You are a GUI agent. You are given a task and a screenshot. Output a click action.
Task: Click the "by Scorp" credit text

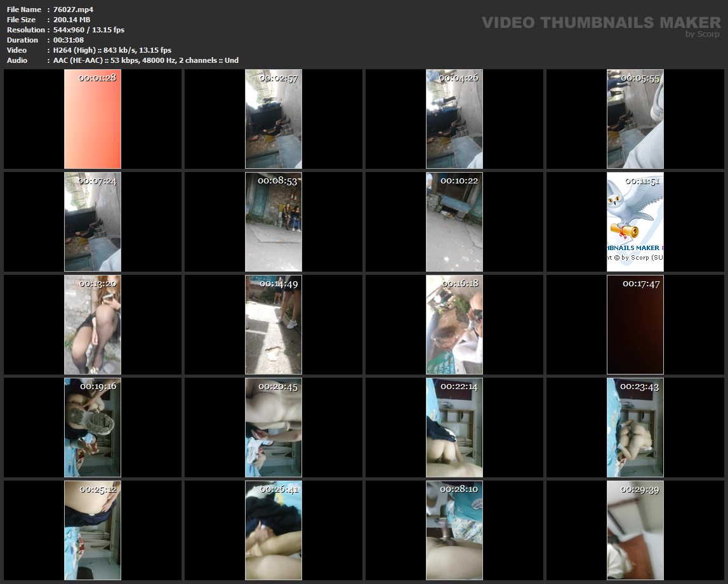click(703, 34)
